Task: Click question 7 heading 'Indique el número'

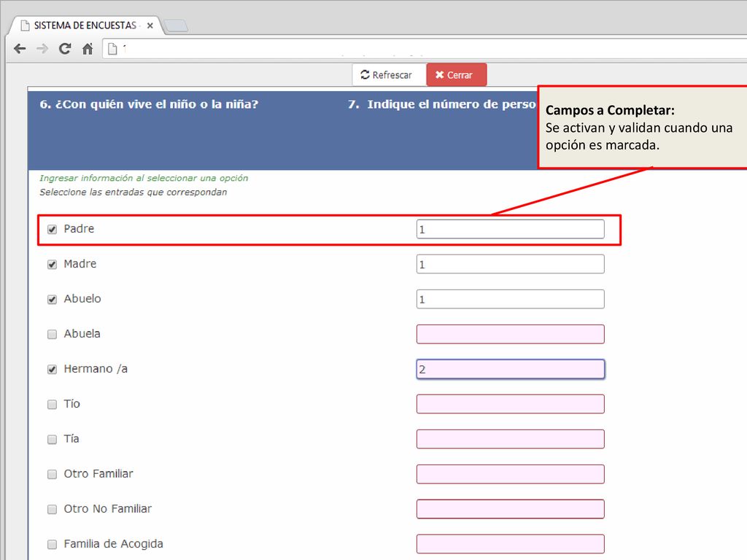Action: [441, 104]
